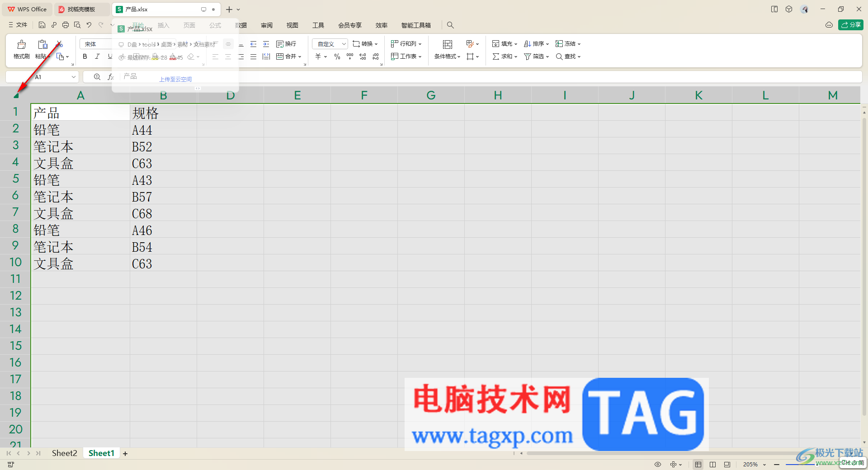Select cell B4 containing C63
Screen dimensions: 868x470
pyautogui.click(x=163, y=164)
